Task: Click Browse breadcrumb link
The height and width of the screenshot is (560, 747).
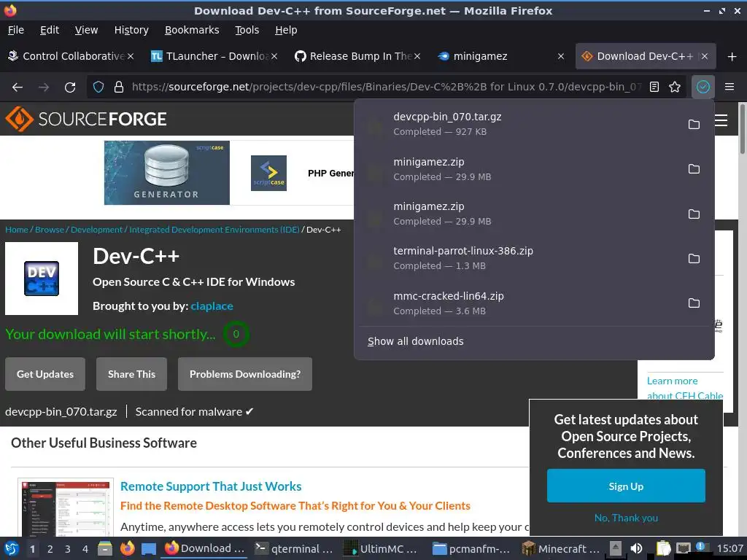Action: (x=50, y=230)
